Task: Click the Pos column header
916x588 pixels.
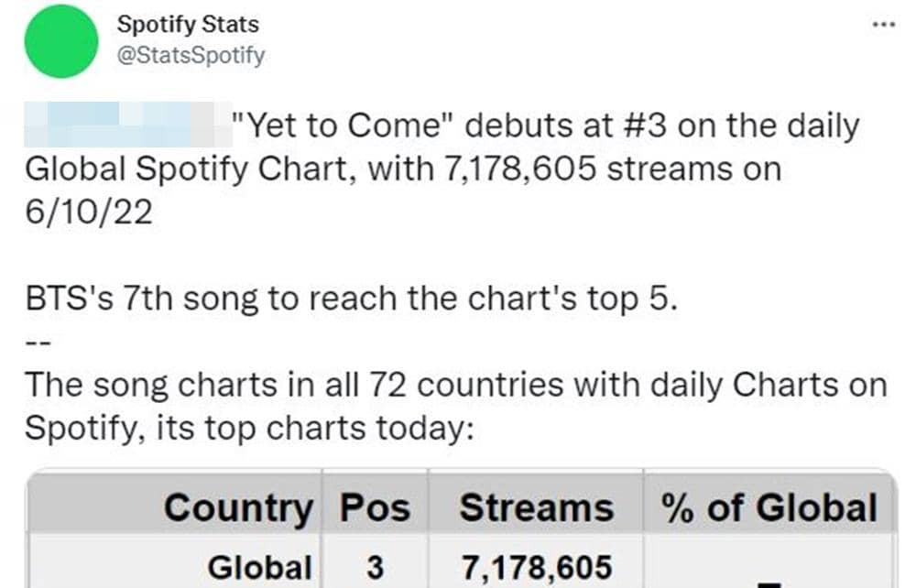Action: pyautogui.click(x=376, y=506)
